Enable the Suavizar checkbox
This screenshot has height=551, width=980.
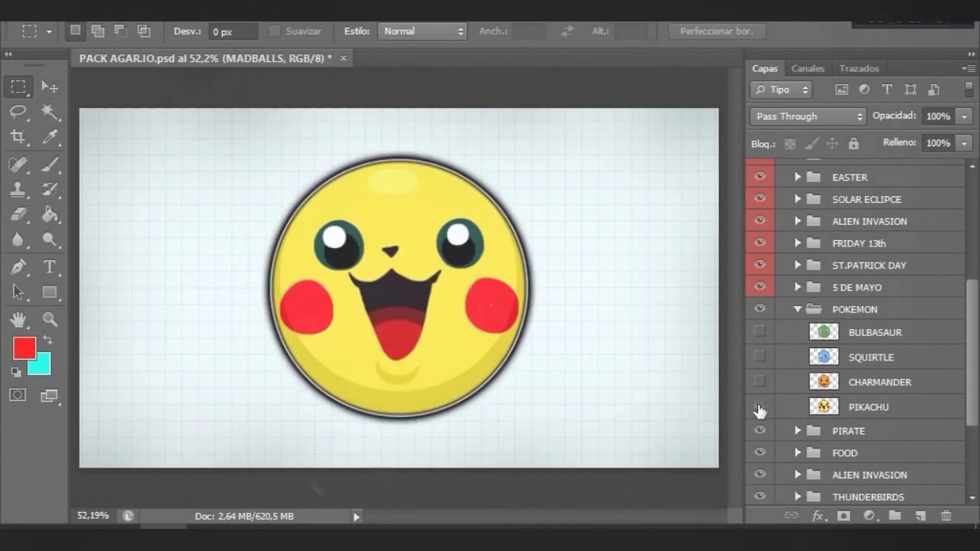(275, 31)
